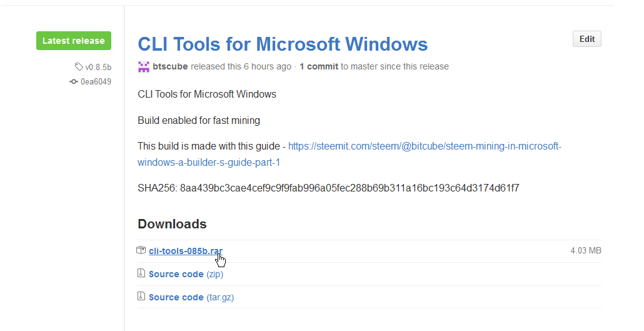Click the btscube avatar icon
The width and height of the screenshot is (644, 331).
point(144,66)
